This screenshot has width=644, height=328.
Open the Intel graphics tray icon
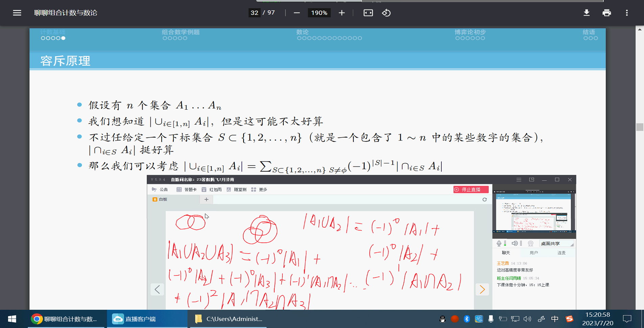point(479,319)
